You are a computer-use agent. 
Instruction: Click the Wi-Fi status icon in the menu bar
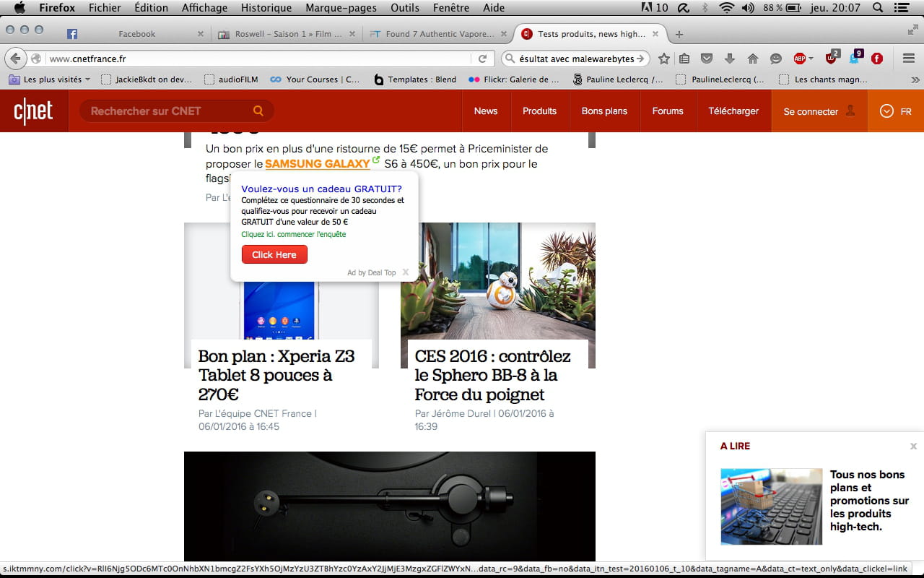tap(726, 7)
